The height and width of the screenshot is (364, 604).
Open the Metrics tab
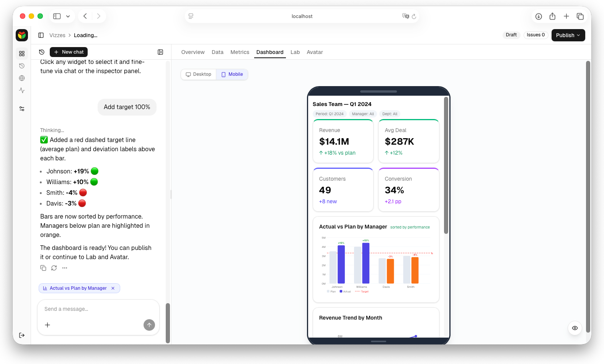coord(240,52)
